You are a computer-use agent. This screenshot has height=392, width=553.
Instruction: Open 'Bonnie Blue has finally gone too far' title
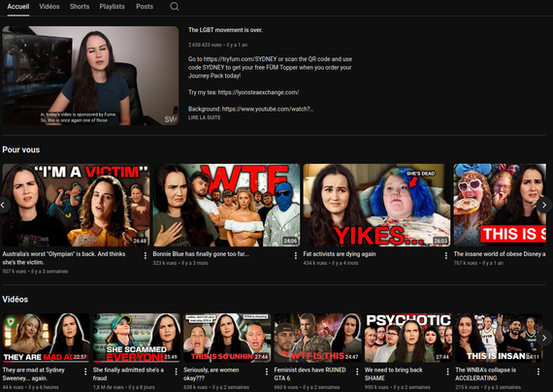(201, 254)
